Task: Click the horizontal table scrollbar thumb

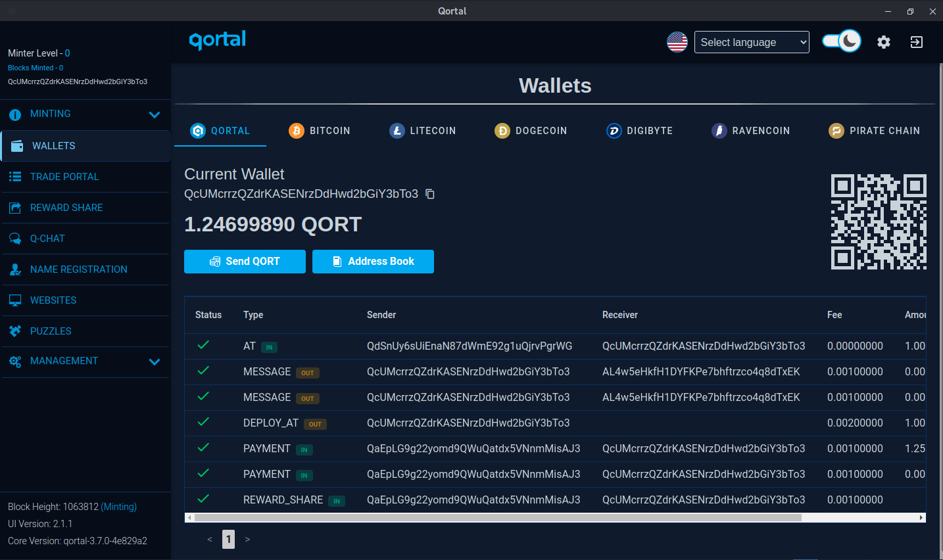Action: click(x=498, y=518)
